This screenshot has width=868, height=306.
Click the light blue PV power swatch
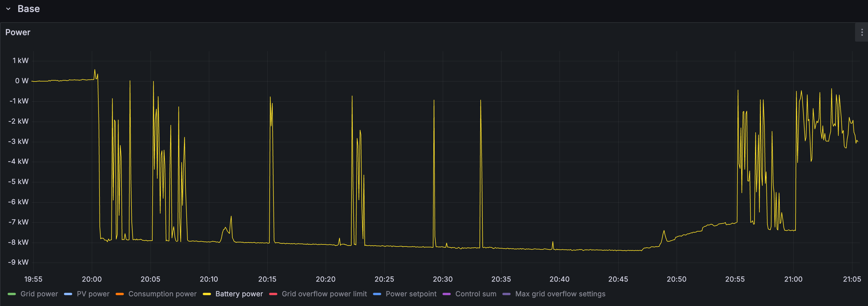click(68, 294)
